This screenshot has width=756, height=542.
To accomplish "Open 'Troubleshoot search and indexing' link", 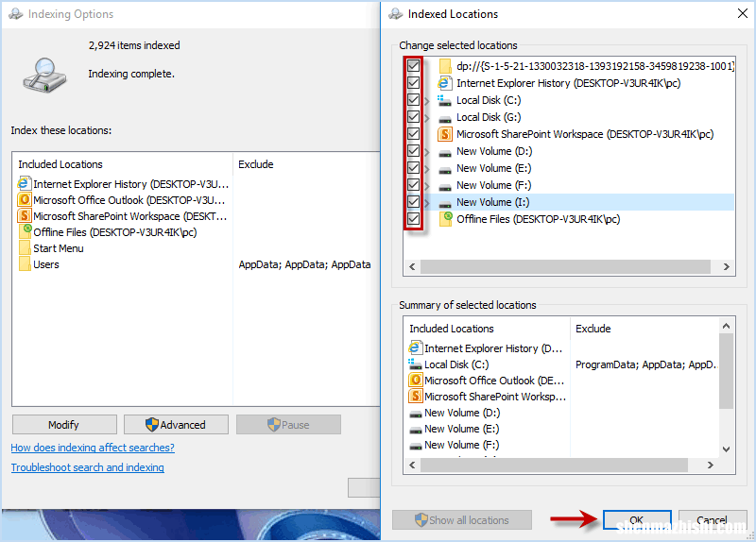I will 87,466.
